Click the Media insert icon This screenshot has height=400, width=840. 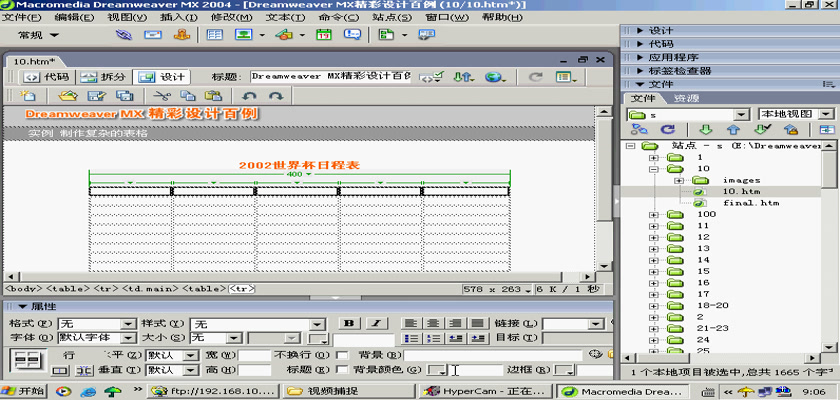click(284, 35)
